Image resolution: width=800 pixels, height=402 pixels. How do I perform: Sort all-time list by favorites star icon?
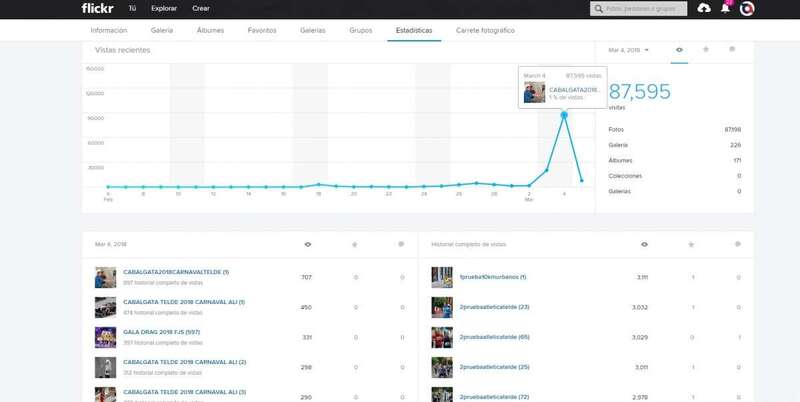[690, 244]
